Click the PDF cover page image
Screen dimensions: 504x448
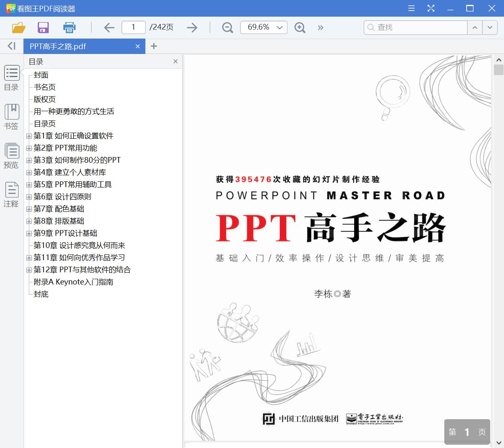point(337,248)
